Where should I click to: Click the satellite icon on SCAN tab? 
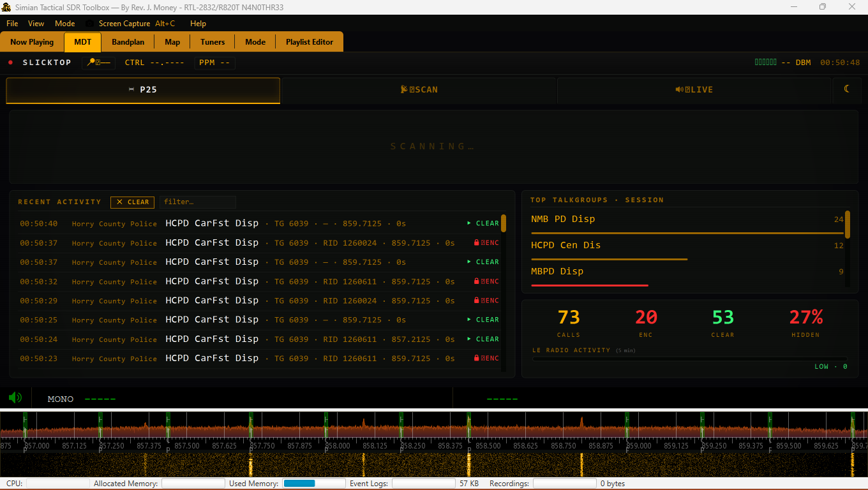pos(404,89)
